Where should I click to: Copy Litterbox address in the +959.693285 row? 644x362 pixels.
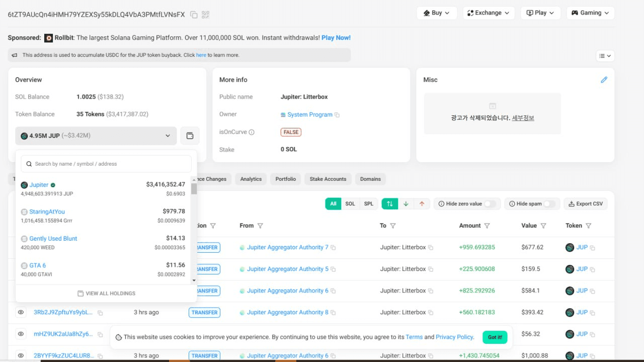(431, 248)
